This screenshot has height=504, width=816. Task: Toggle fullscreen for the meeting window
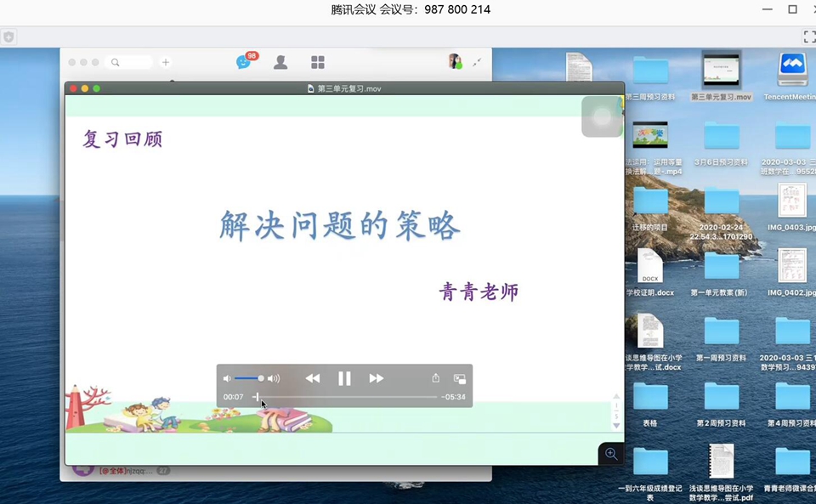click(x=809, y=37)
